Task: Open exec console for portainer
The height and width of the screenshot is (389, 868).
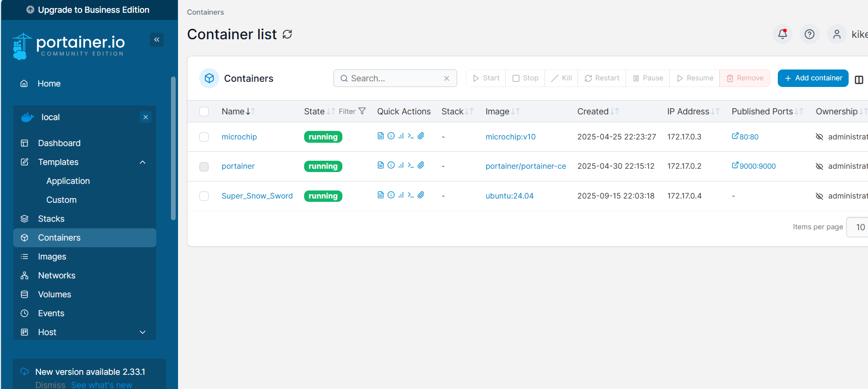Action: 411,165
